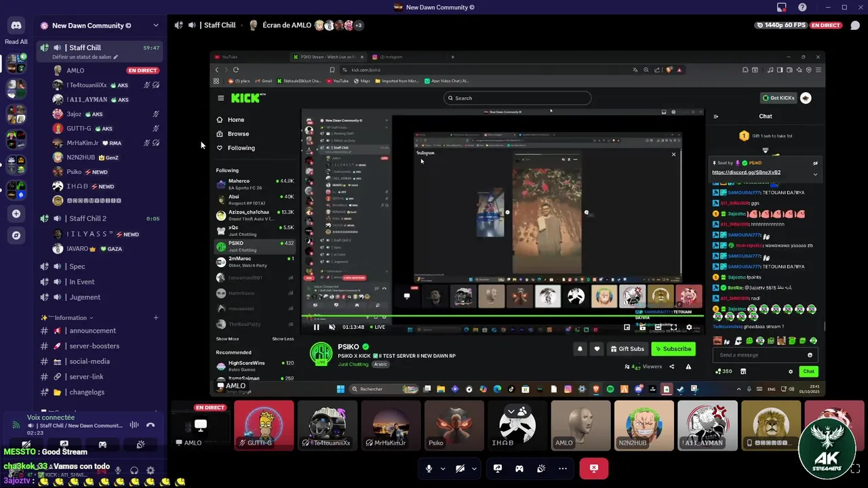
Task: Open the Discover servers compass icon
Action: (x=16, y=235)
